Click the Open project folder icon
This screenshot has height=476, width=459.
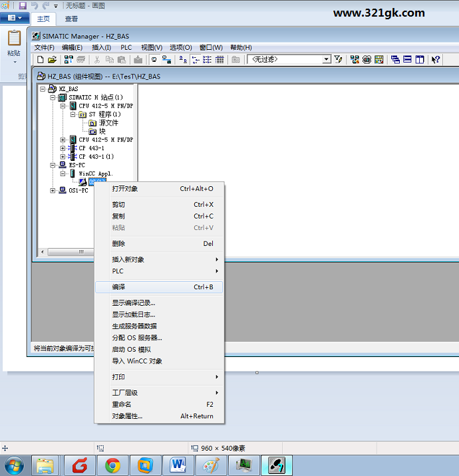(x=53, y=60)
